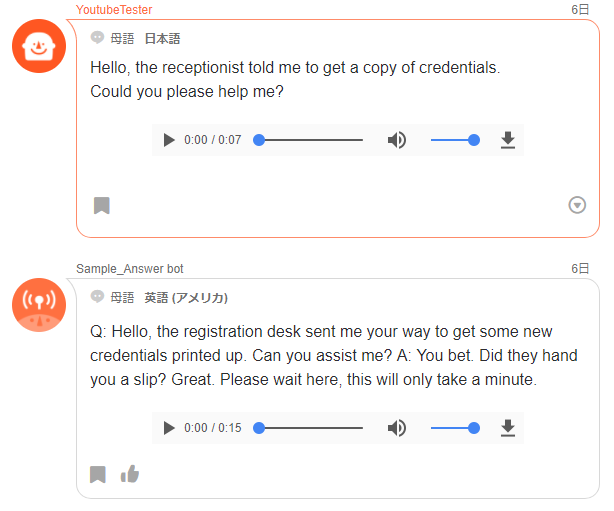
Task: Expand options menu on YoutubeTester's post
Action: pyautogui.click(x=577, y=205)
